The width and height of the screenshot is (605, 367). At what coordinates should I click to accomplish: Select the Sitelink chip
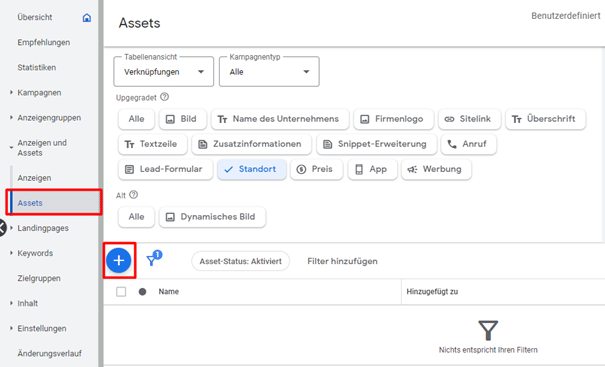pos(470,119)
